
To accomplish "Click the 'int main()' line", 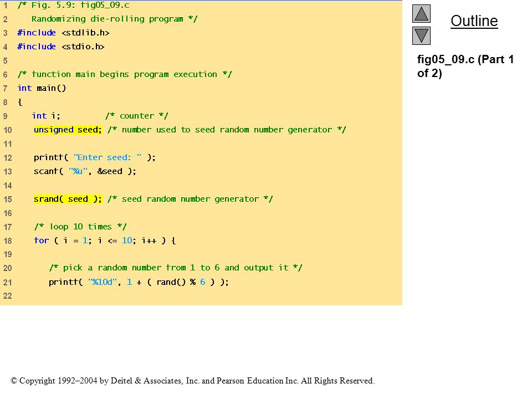I will [x=42, y=88].
